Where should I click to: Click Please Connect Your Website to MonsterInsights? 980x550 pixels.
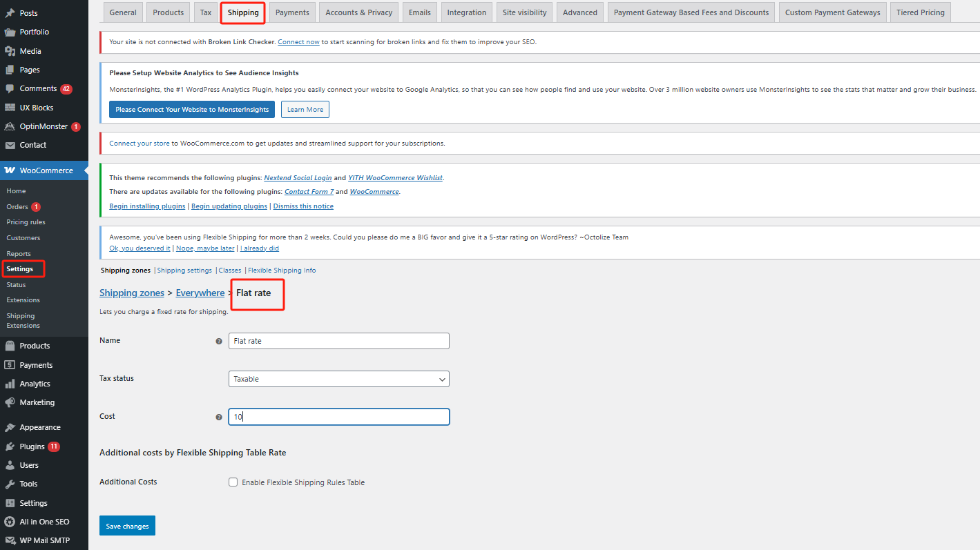coord(192,110)
